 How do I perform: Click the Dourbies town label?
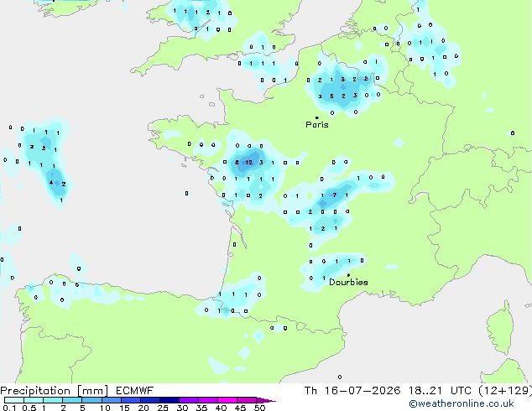348,282
